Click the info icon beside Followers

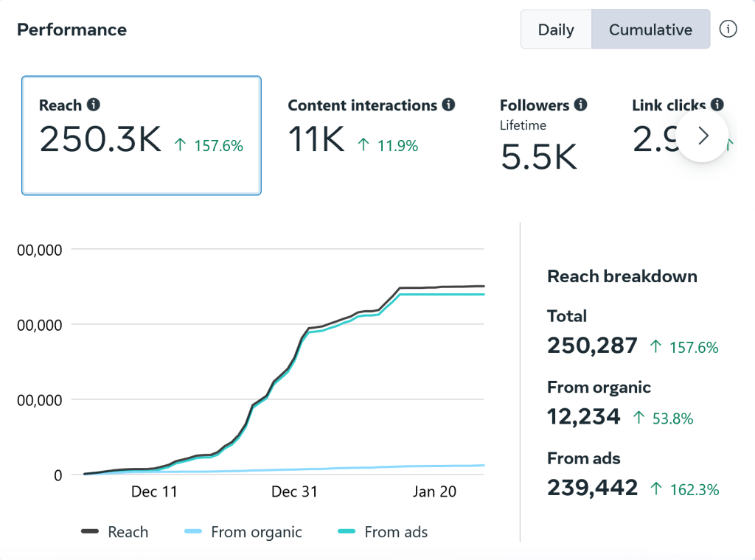point(580,105)
